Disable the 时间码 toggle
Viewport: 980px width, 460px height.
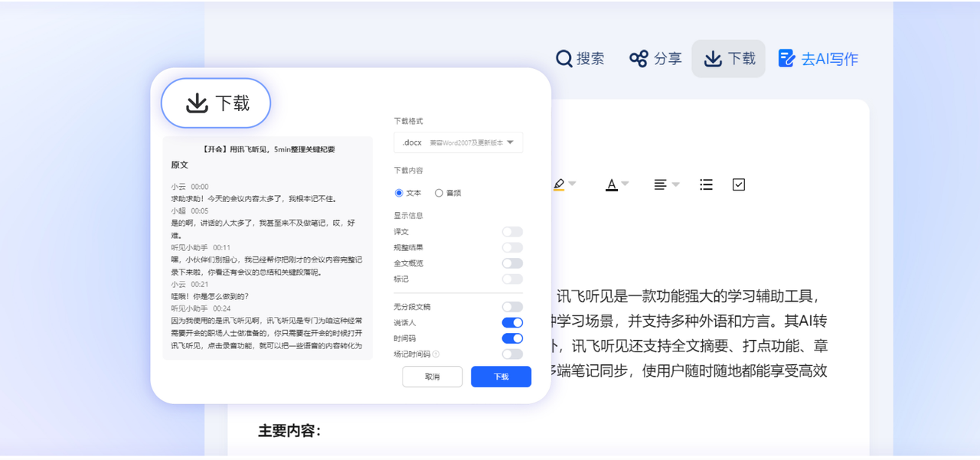[x=512, y=338]
